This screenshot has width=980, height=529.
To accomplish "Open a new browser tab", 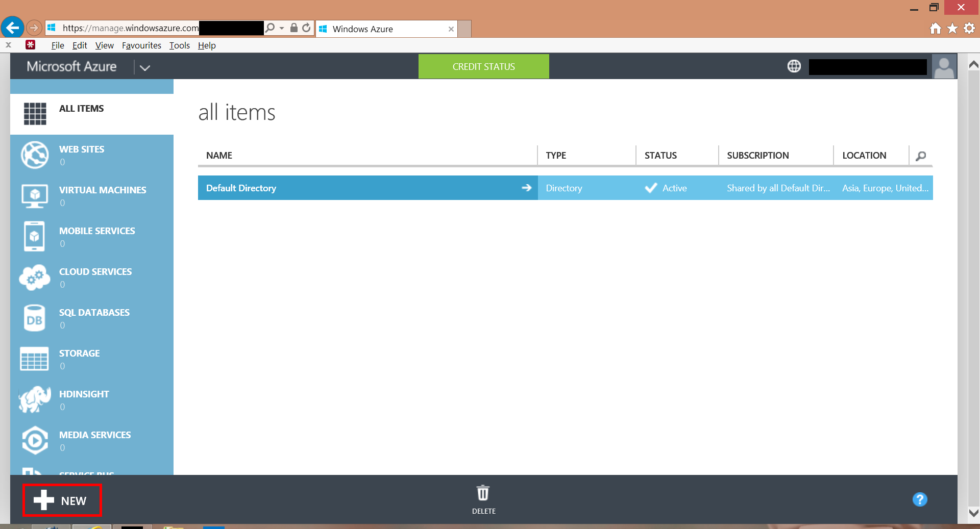I will (x=464, y=29).
